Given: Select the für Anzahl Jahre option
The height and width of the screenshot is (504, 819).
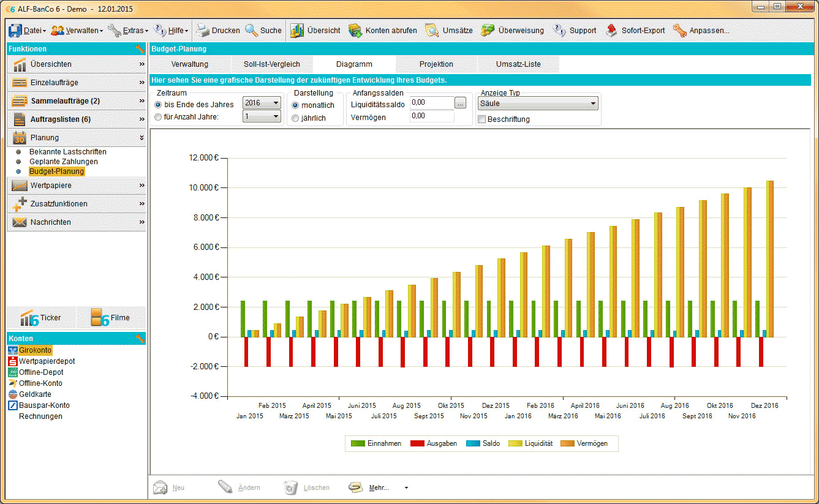Looking at the screenshot, I should coord(158,116).
